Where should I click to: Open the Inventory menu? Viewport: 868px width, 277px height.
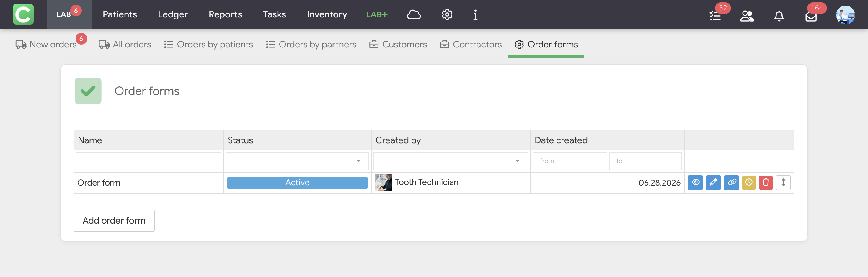(327, 14)
